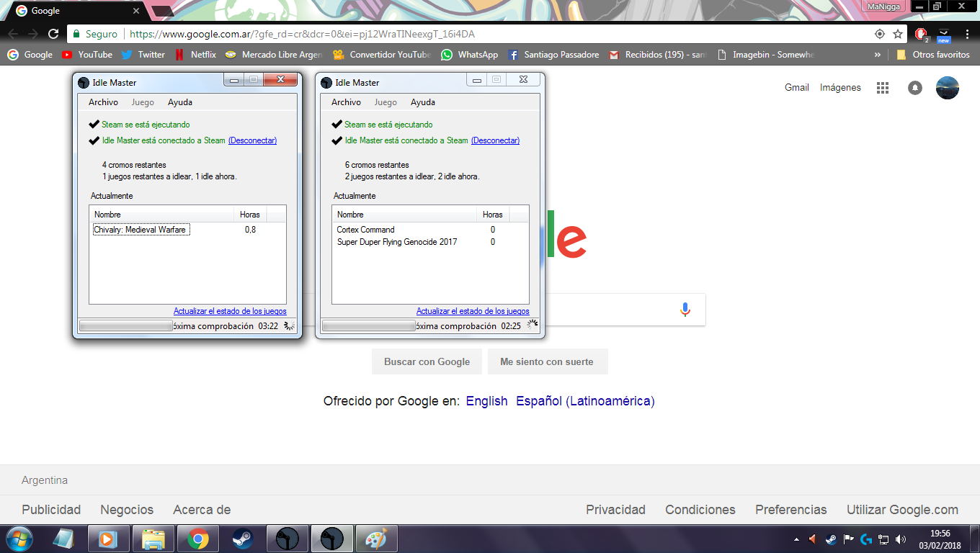This screenshot has width=980, height=553.
Task: Open the green Seguro padlock site info
Action: 96,34
